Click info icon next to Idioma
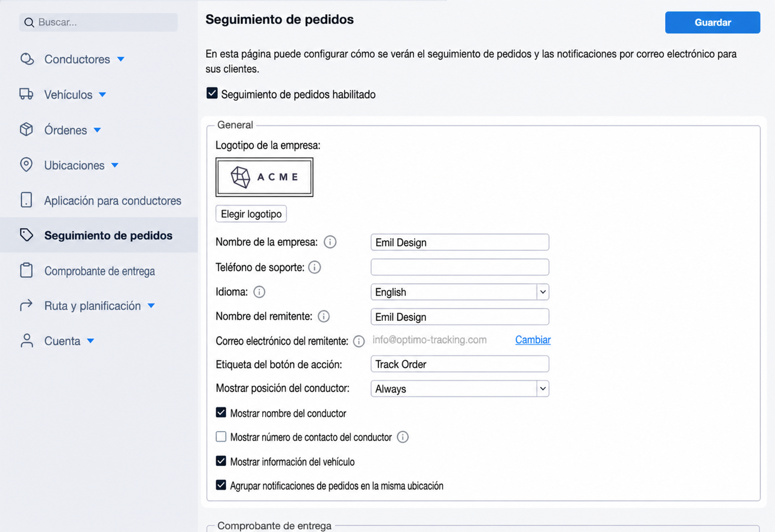775x532 pixels. (259, 292)
